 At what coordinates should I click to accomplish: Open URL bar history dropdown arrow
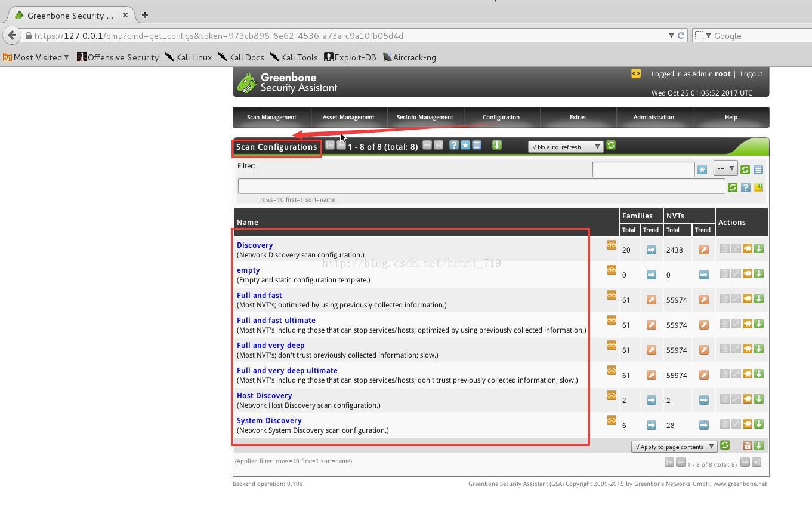(x=671, y=36)
